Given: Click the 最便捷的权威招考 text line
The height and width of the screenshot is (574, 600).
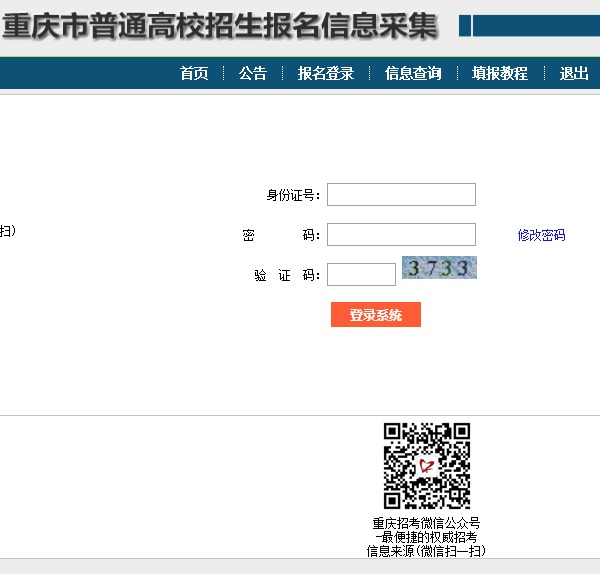Looking at the screenshot, I should click(427, 537).
